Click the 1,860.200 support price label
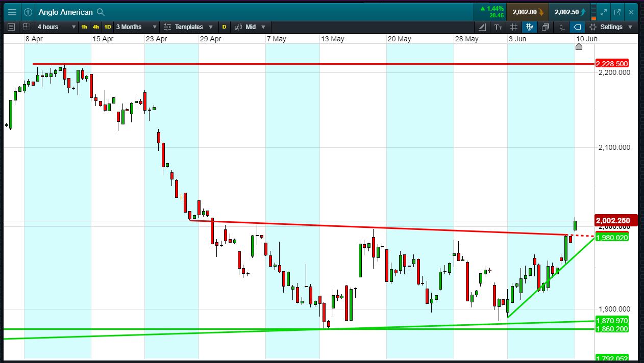Image resolution: width=644 pixels, height=363 pixels. coord(612,329)
